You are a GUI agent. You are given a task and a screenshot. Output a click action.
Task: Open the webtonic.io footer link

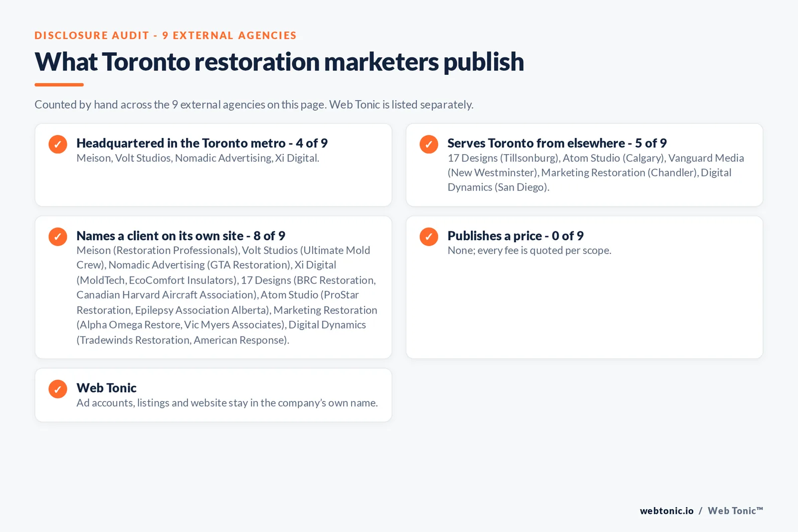pyautogui.click(x=667, y=511)
